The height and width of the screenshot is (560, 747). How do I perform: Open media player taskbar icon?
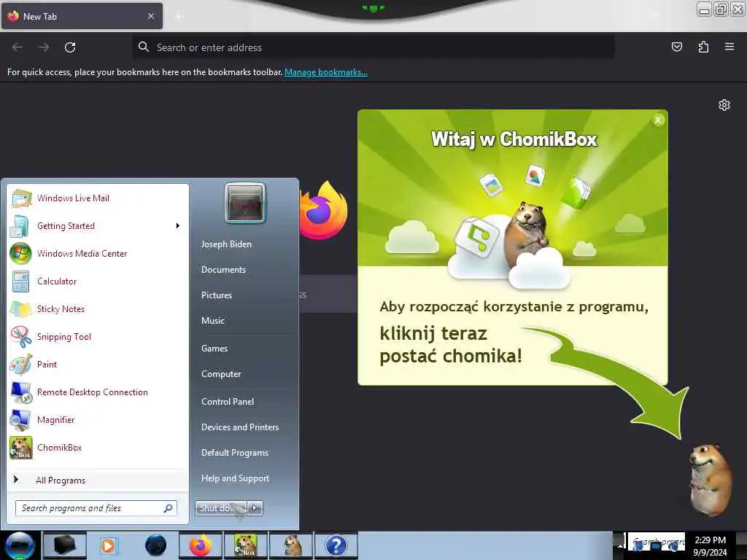109,545
